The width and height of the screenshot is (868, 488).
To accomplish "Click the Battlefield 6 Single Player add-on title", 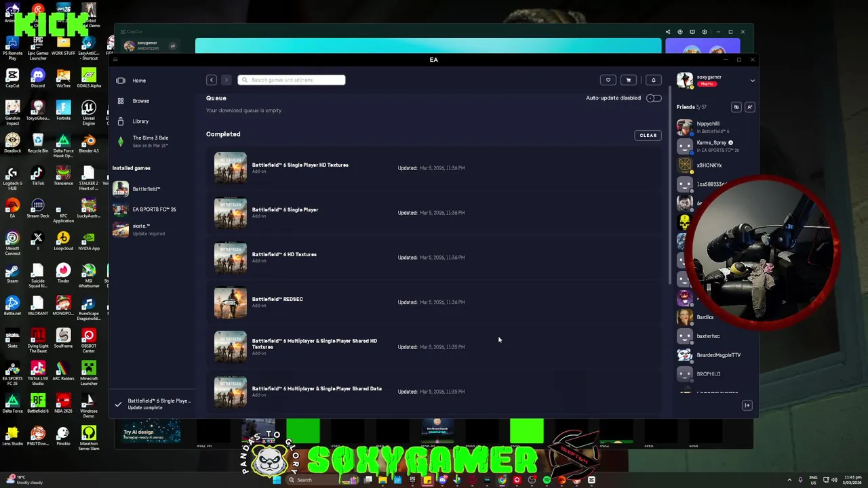I will tap(285, 209).
